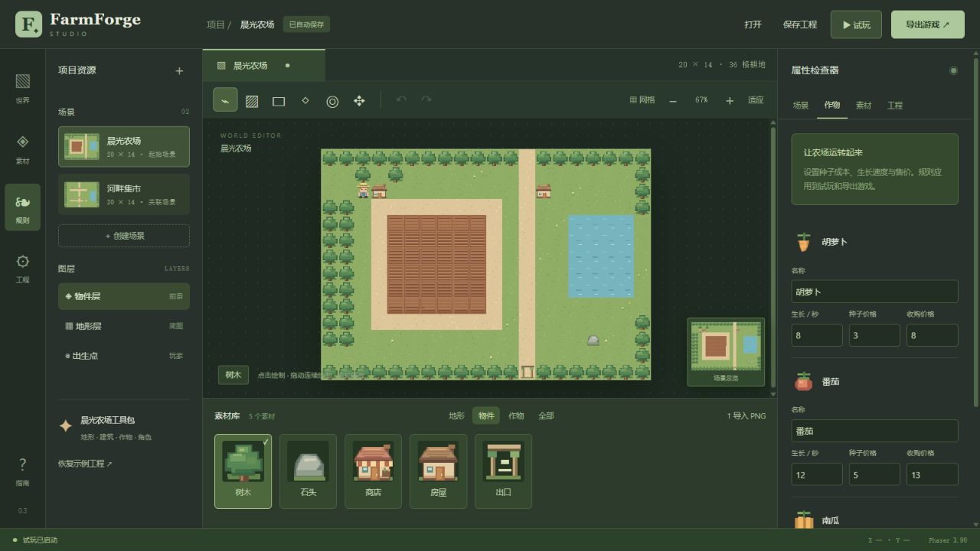Screen dimensions: 980x551
Task: Open the 素材 sidebar section
Action: click(23, 148)
